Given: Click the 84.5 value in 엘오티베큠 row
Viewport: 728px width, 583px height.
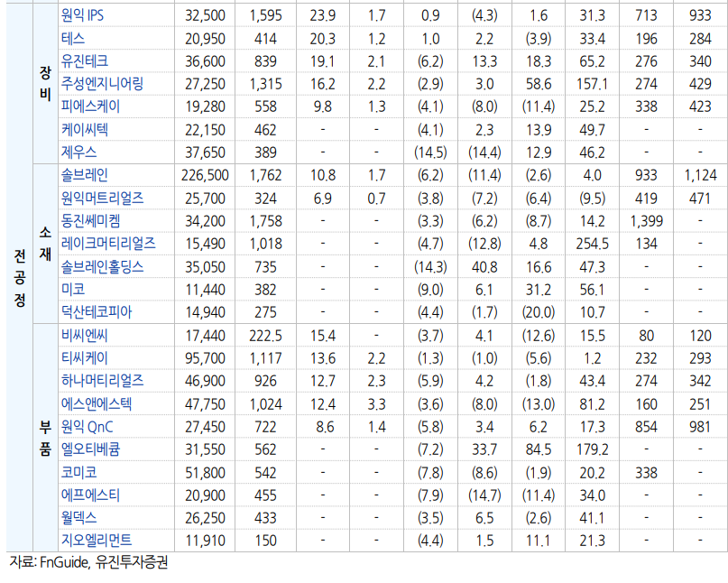Looking at the screenshot, I should [x=539, y=449].
